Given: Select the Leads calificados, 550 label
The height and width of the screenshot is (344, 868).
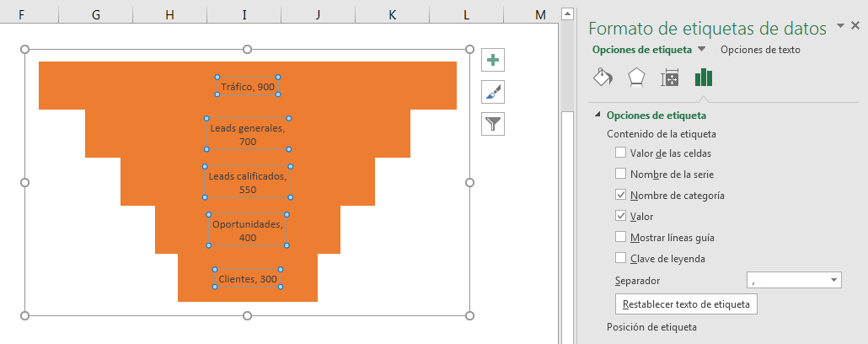Looking at the screenshot, I should (248, 182).
